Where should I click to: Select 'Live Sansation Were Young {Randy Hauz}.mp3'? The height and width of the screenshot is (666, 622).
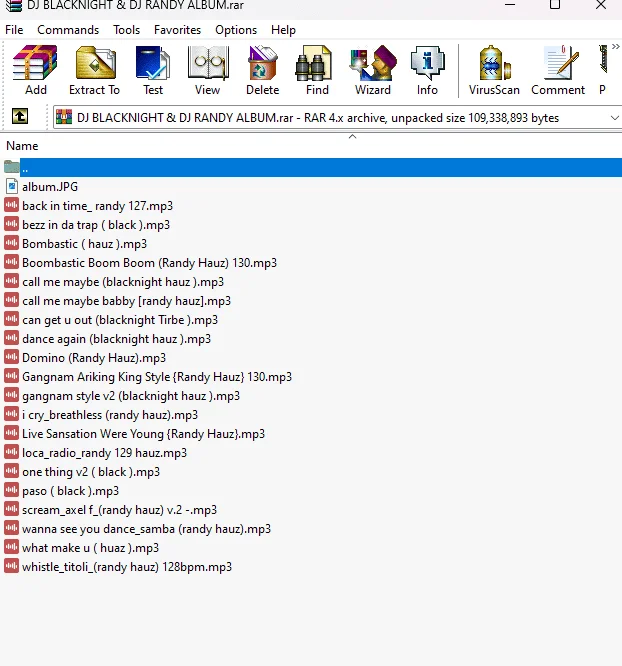(x=143, y=434)
